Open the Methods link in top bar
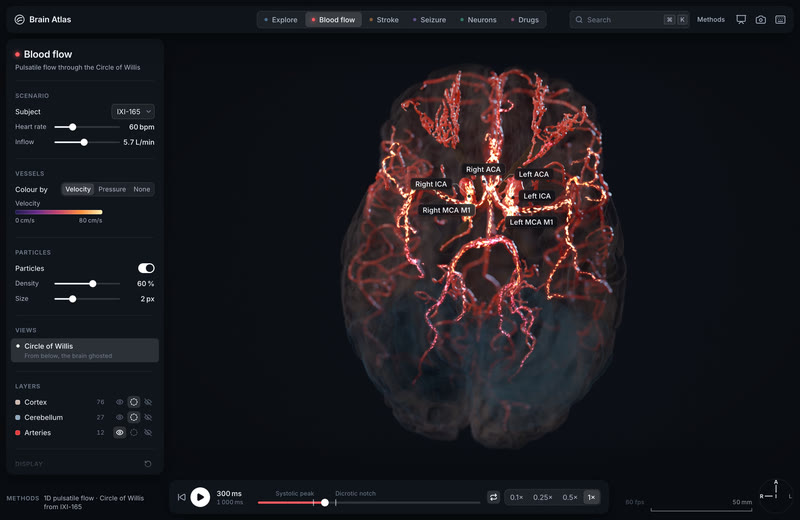 click(711, 19)
